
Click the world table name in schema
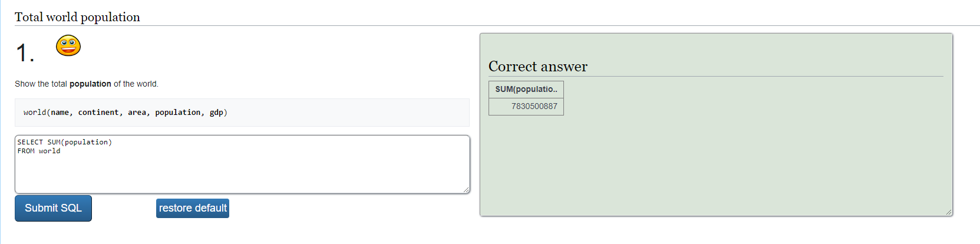pos(35,112)
